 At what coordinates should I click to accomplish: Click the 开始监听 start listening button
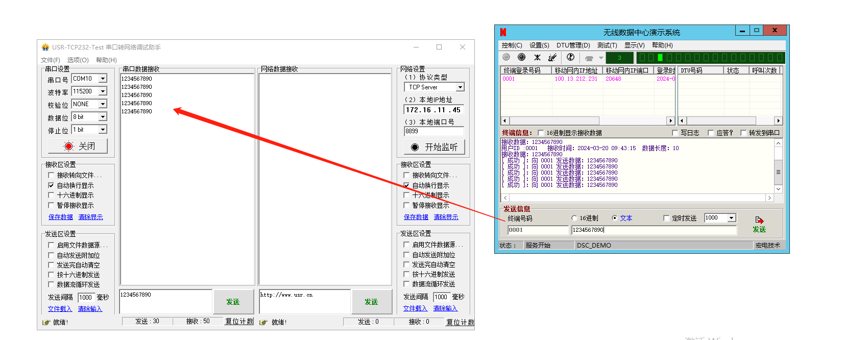pos(434,147)
